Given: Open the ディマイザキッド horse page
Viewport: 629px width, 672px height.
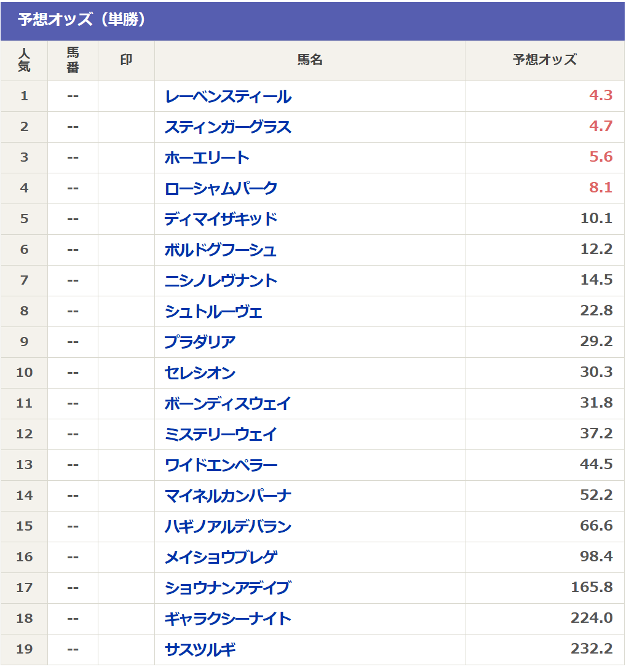Looking at the screenshot, I should 221,219.
